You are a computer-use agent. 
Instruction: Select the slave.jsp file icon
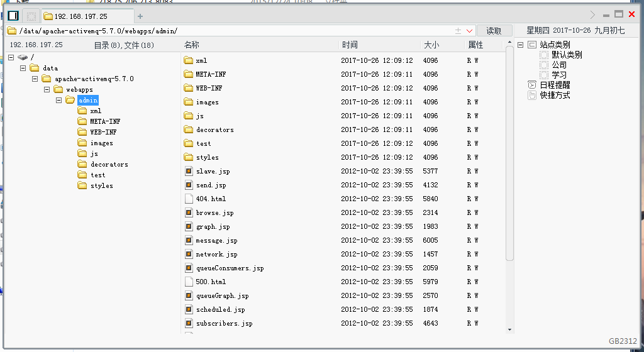189,171
